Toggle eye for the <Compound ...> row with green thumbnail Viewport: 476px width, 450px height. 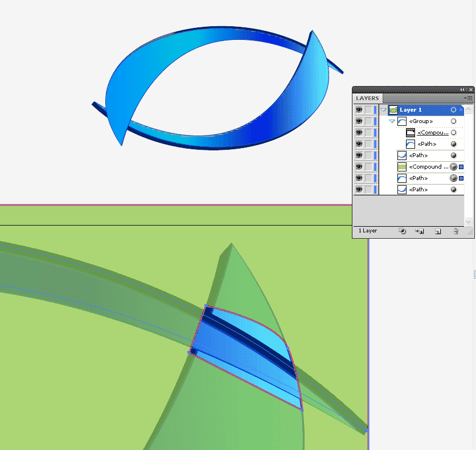[359, 167]
